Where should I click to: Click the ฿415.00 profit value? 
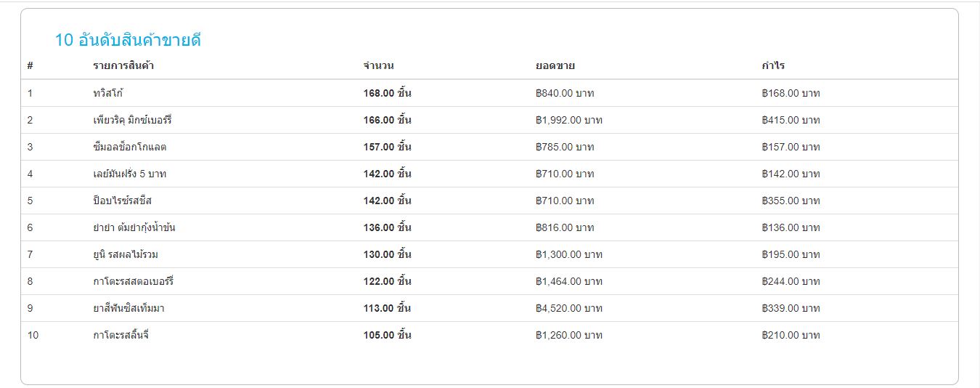coord(791,120)
